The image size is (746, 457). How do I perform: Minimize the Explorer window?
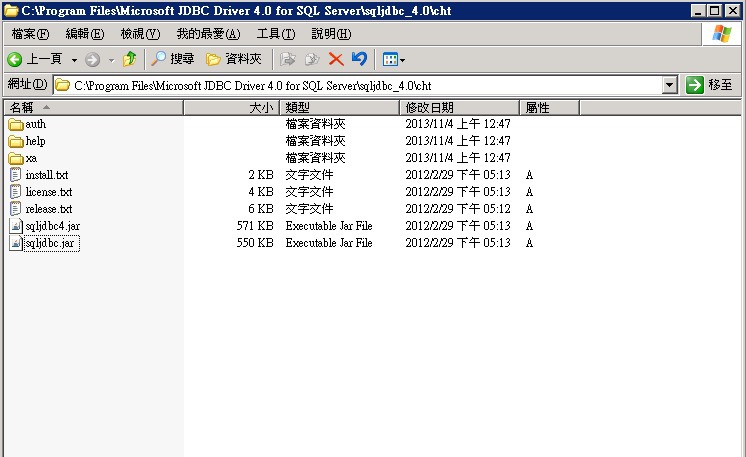tap(698, 10)
